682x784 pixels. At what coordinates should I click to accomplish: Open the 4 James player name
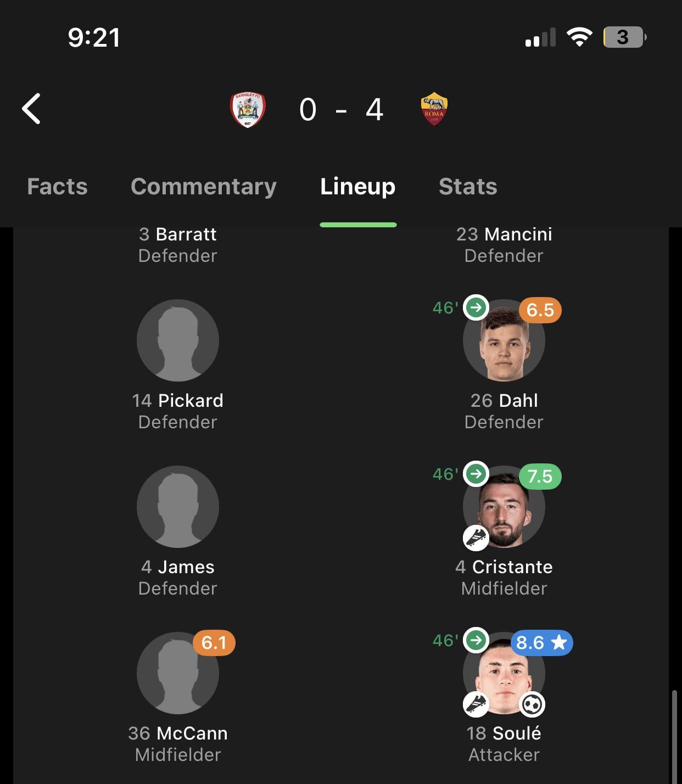pos(178,567)
